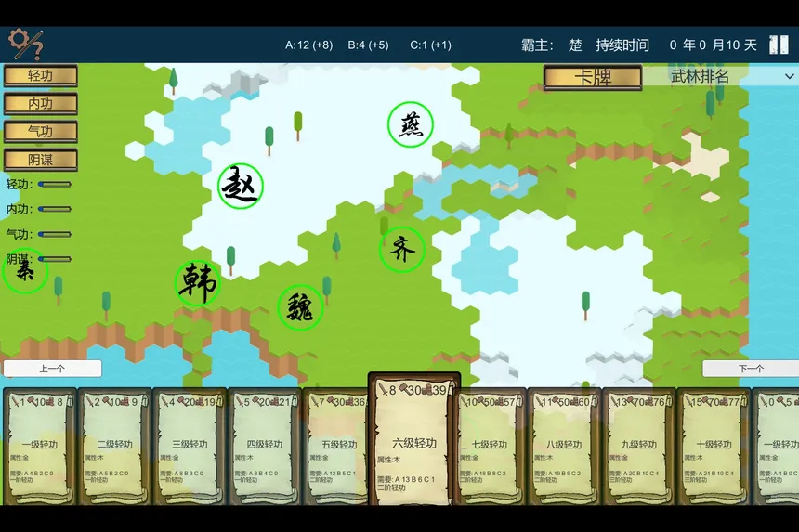Adjust the 气功 progress bar
799x532 pixels.
pos(55,234)
